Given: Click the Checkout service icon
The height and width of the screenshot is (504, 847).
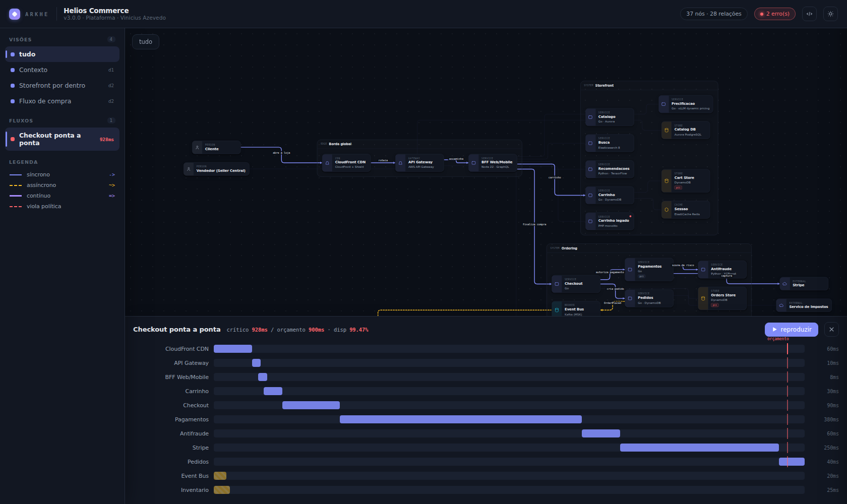Looking at the screenshot, I should point(557,284).
